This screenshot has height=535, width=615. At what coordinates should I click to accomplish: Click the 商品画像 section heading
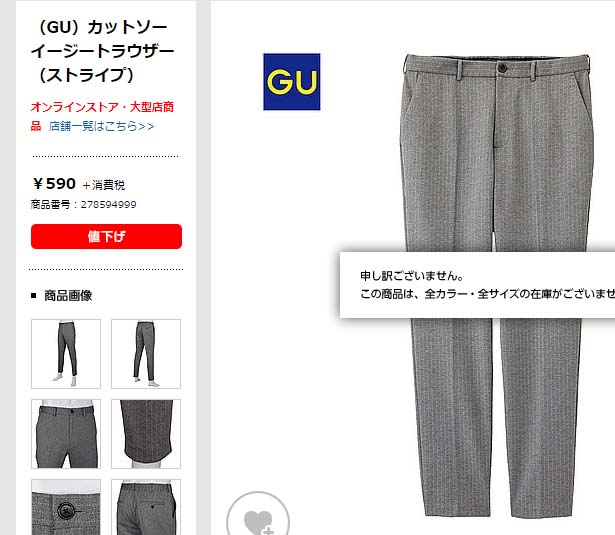[x=68, y=295]
